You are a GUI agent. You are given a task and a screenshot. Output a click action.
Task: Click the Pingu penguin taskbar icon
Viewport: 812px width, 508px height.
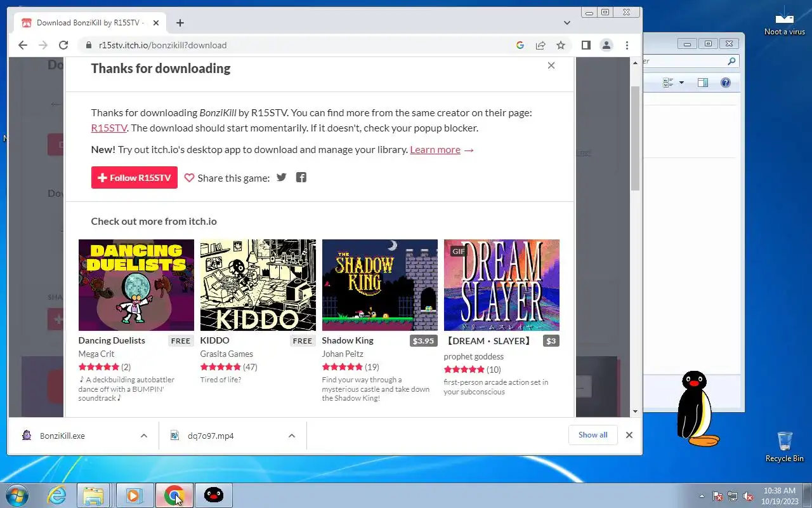click(214, 495)
